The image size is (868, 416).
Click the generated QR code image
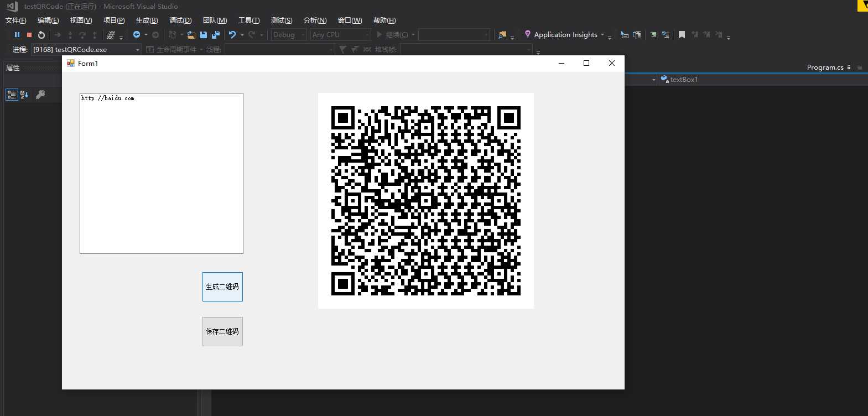click(x=426, y=201)
